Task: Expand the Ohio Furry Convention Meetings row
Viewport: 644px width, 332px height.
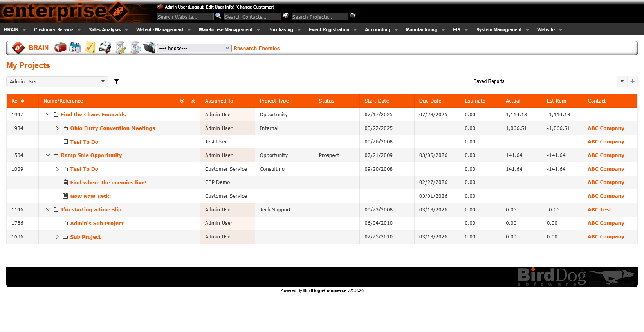Action: (x=58, y=128)
